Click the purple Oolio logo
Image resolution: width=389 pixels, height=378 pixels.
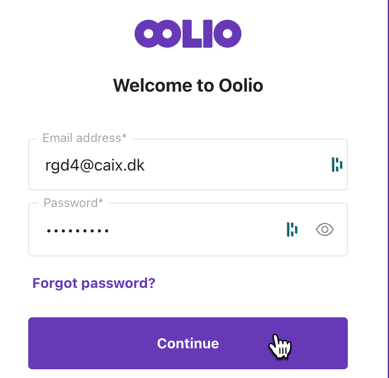(188, 34)
